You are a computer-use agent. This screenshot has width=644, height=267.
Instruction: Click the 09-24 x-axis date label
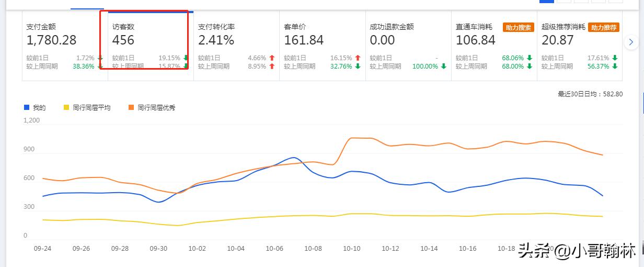tap(42, 249)
